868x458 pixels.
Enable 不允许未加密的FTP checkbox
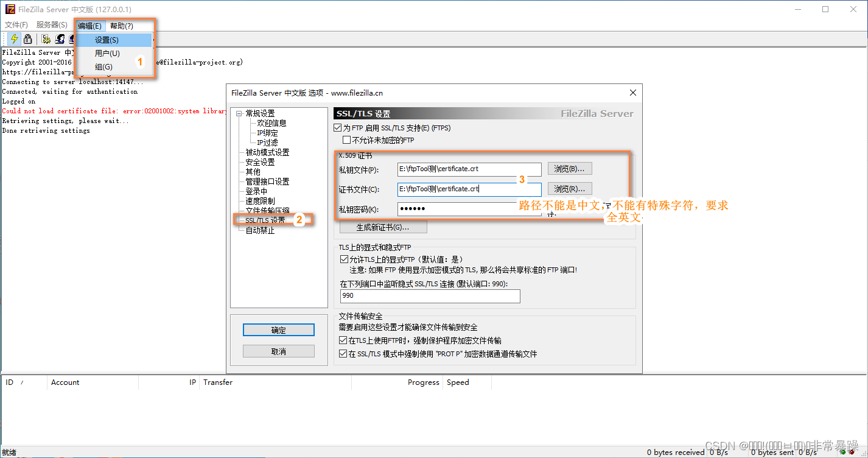click(x=347, y=140)
